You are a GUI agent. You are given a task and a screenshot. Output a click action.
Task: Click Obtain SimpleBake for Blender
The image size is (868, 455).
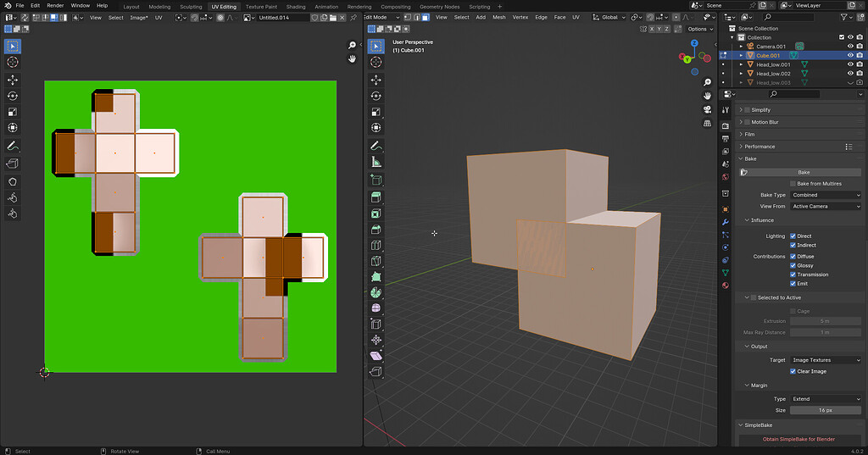click(798, 439)
